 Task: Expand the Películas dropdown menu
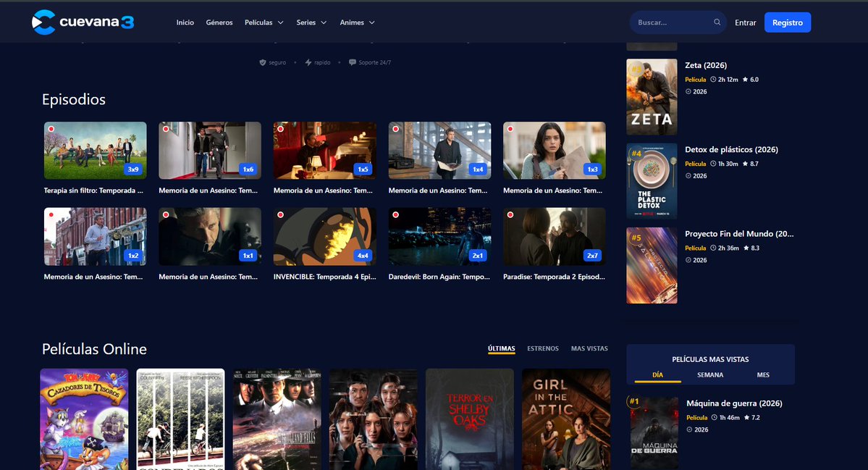264,22
